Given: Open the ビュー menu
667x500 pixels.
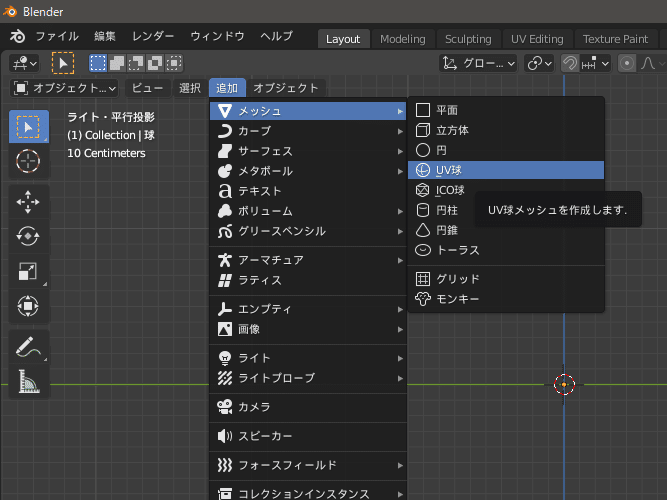Looking at the screenshot, I should [x=147, y=88].
